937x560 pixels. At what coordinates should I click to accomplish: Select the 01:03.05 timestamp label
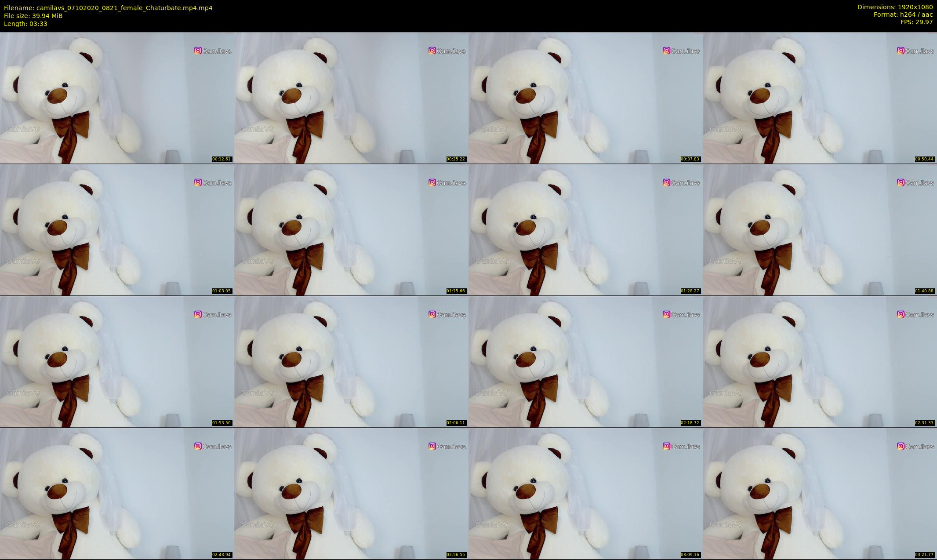tap(222, 291)
